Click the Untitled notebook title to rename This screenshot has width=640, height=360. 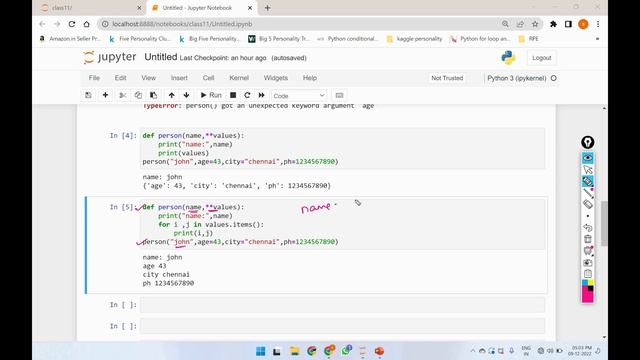[161, 57]
